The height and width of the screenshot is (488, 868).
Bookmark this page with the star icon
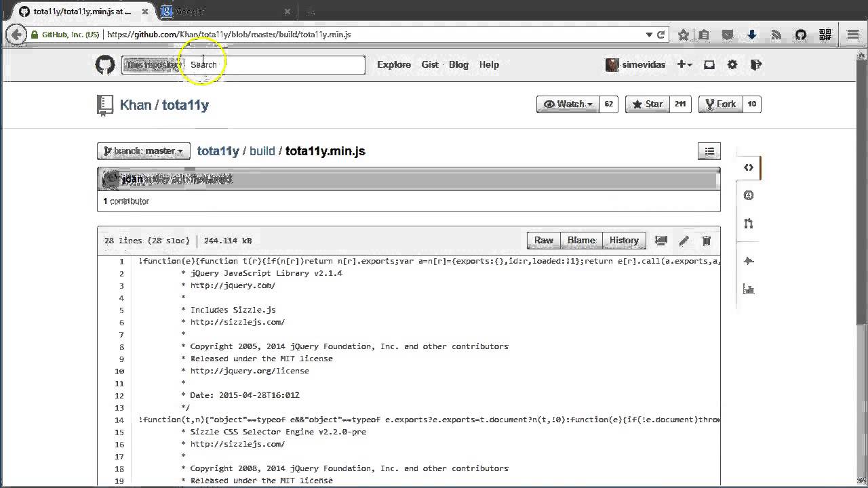[684, 35]
